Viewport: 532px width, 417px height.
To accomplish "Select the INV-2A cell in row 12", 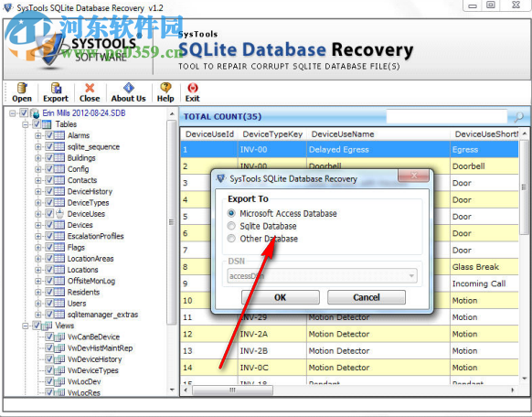I will 272,334.
